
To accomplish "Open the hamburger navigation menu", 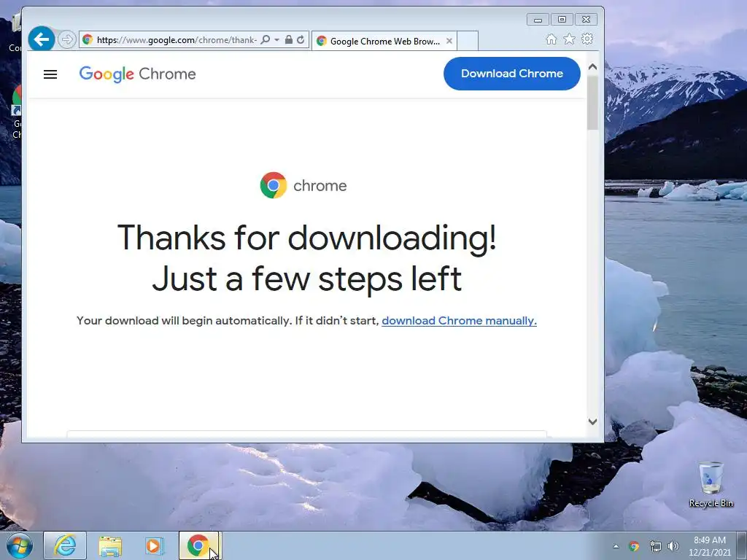I will (50, 74).
